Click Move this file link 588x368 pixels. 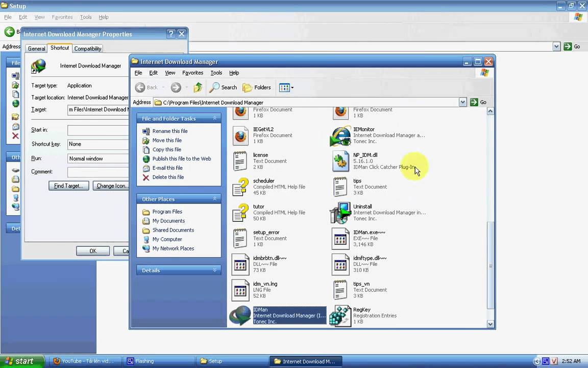tap(167, 140)
